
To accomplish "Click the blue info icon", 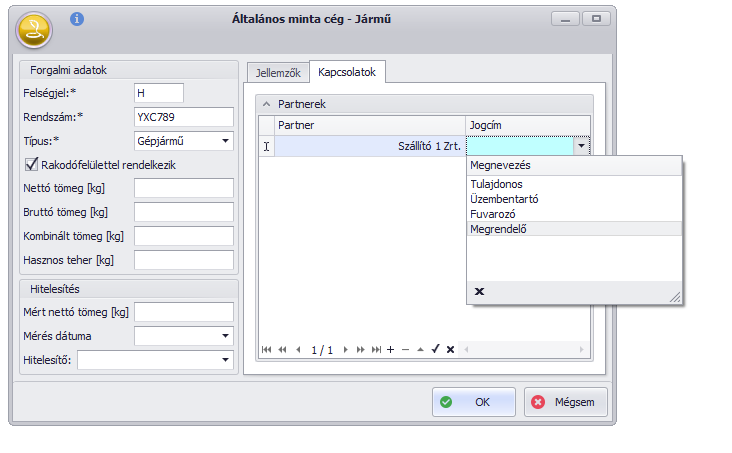I will [x=77, y=19].
